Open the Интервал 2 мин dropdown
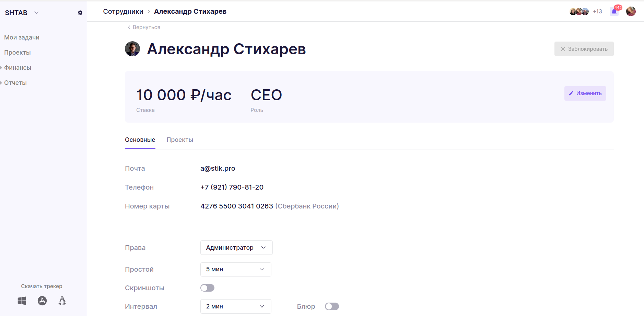The image size is (644, 316). pyautogui.click(x=236, y=306)
